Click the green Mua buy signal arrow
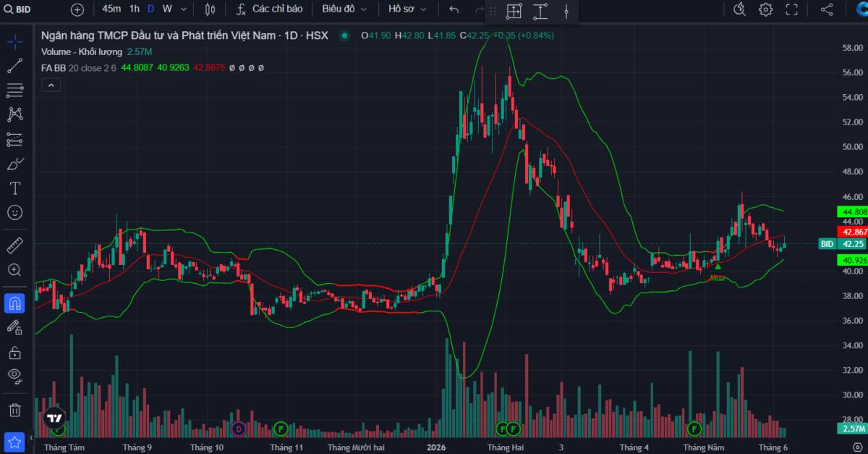 click(718, 267)
